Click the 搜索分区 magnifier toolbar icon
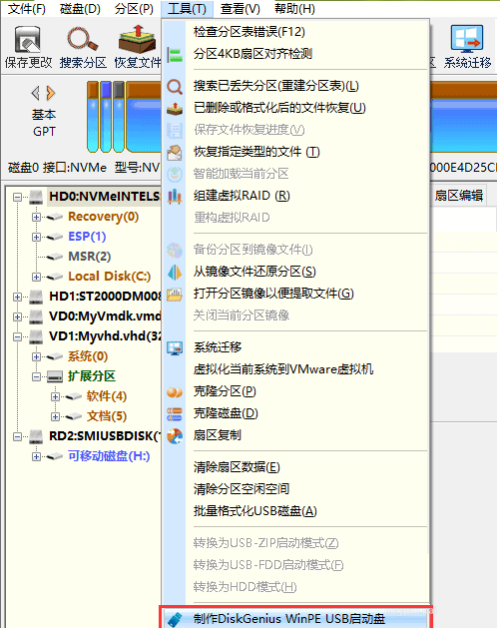The height and width of the screenshot is (628, 500). pyautogui.click(x=83, y=39)
